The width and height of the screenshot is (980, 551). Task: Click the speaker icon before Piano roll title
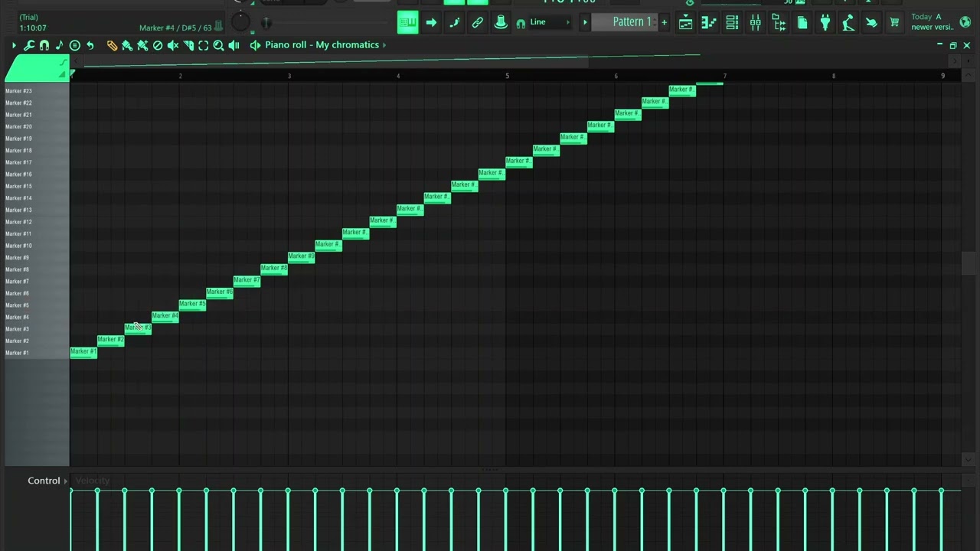255,45
